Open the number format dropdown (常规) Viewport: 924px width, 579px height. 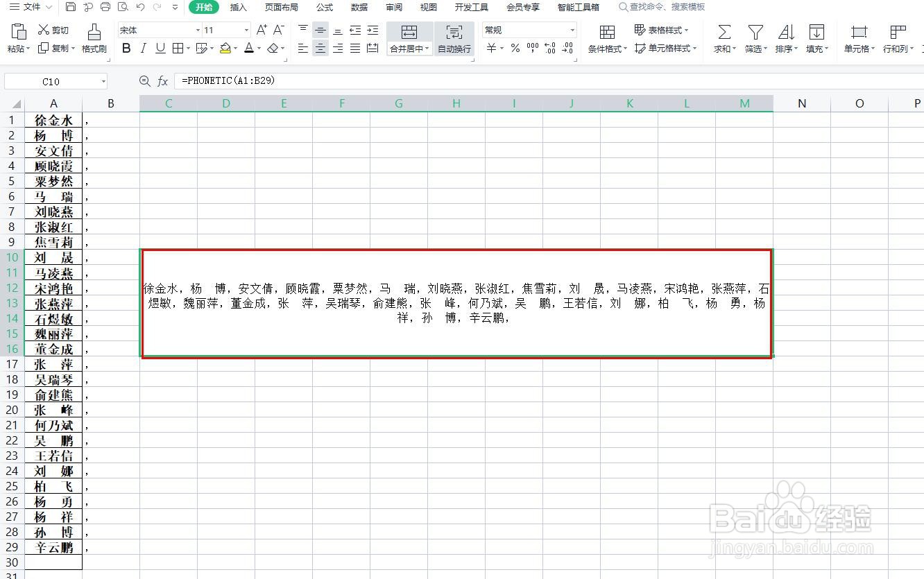point(572,30)
